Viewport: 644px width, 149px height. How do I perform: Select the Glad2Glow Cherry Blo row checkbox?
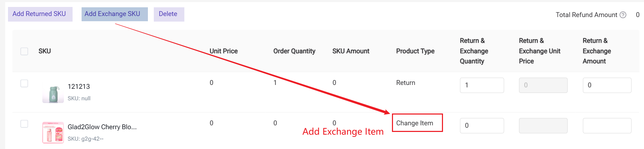tap(24, 124)
